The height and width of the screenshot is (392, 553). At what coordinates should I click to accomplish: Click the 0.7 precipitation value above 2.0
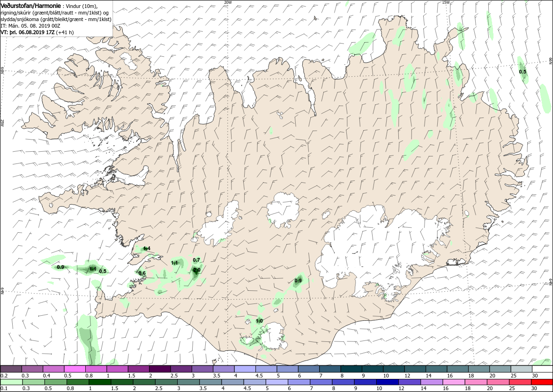click(196, 260)
